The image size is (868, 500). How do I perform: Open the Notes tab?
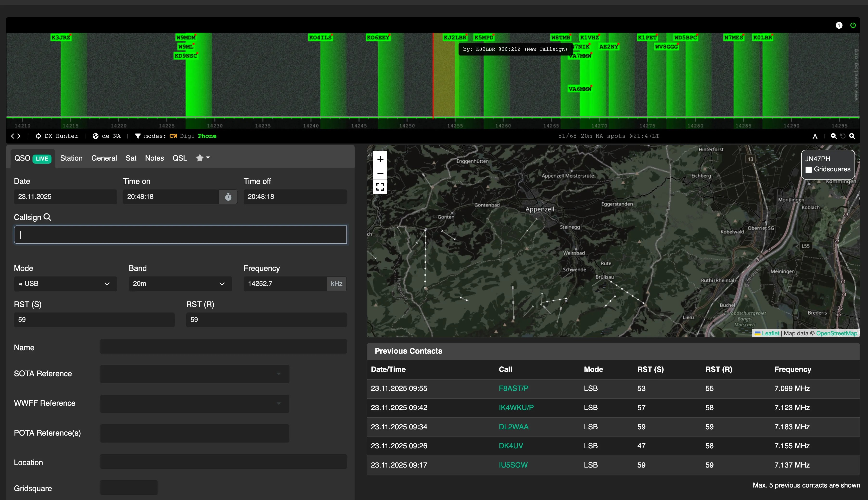[x=154, y=158]
